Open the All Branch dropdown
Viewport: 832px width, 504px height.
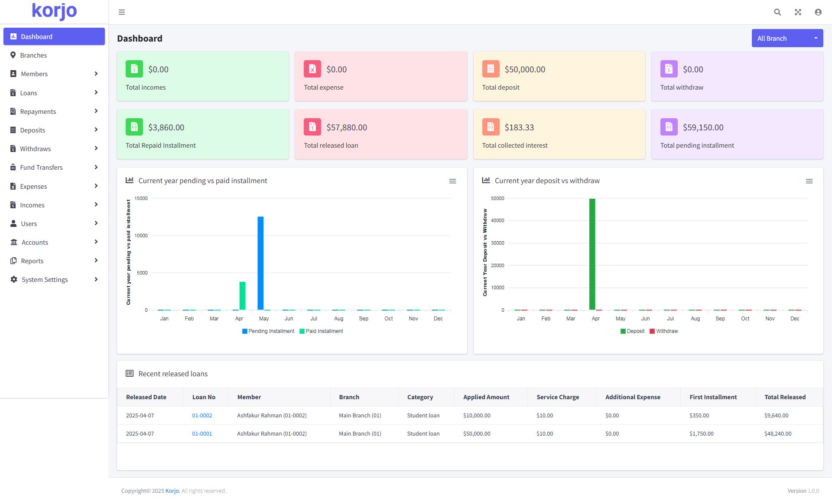coord(787,39)
